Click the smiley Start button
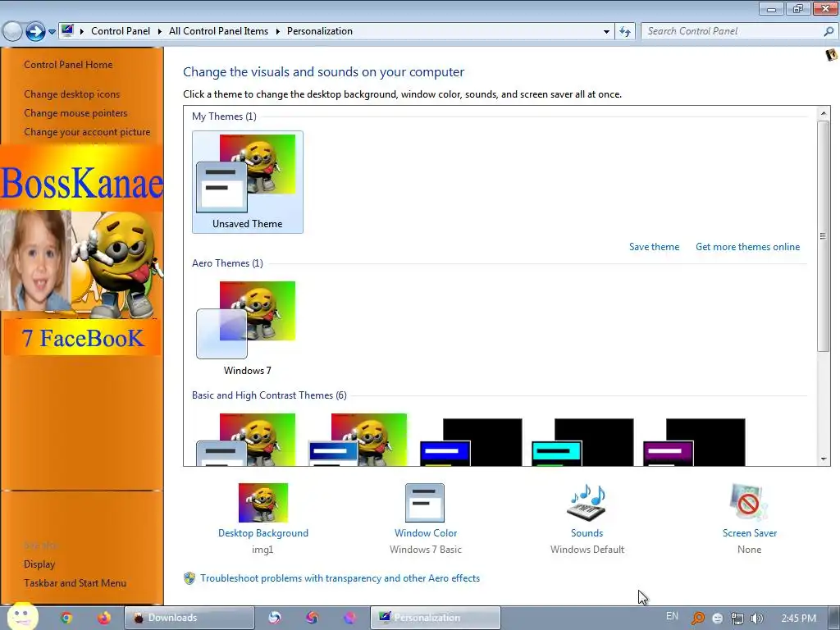This screenshot has width=840, height=630. (22, 617)
